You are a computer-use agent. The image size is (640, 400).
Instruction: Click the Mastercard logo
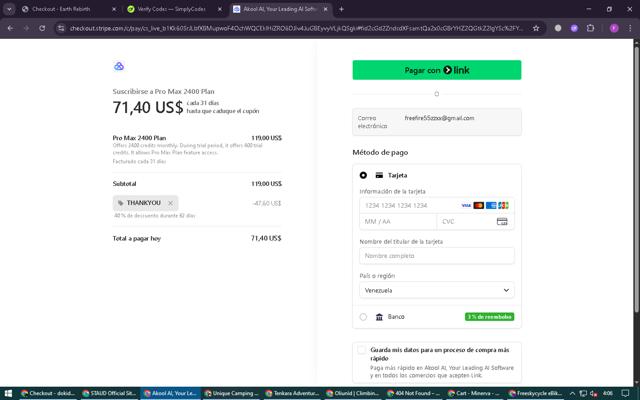point(478,205)
